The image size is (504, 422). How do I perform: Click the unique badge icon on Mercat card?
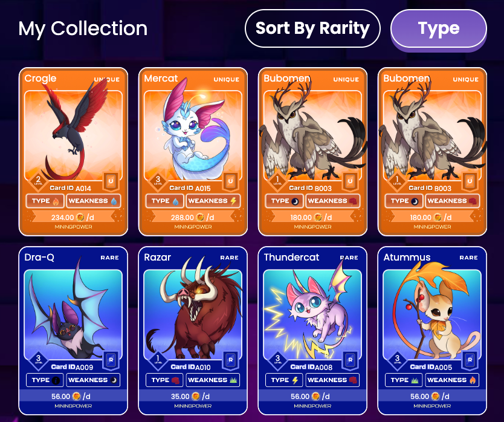pyautogui.click(x=230, y=181)
